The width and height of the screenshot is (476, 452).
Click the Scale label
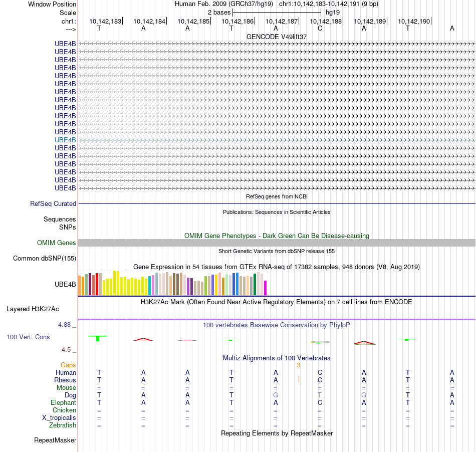pos(68,13)
